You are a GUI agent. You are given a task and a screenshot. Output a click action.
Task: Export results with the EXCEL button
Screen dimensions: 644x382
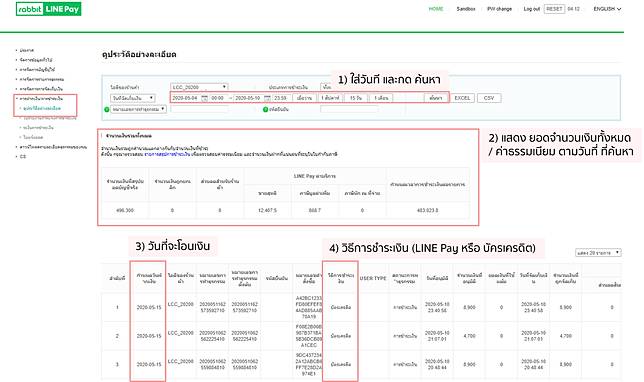(462, 98)
